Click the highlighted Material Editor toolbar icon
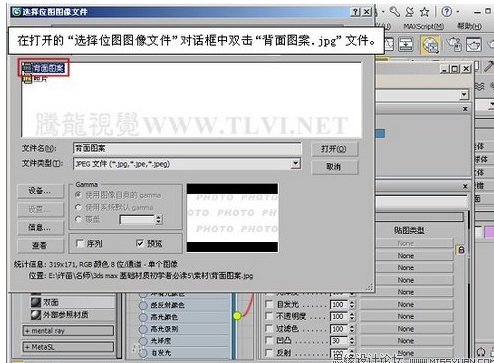The height and width of the screenshot is (363, 494). (x=430, y=45)
